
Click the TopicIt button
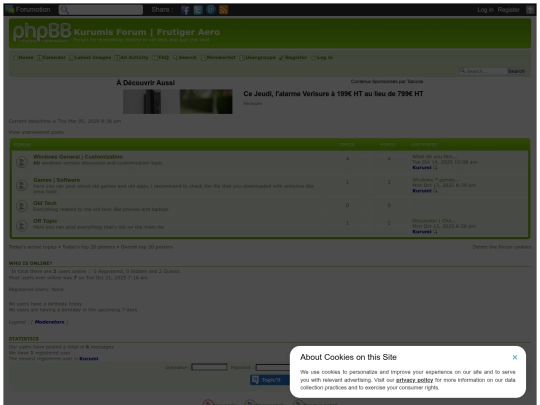pyautogui.click(x=270, y=380)
